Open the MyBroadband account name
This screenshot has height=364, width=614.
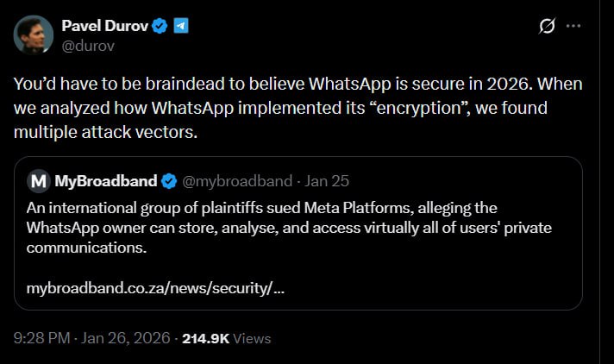[105, 181]
